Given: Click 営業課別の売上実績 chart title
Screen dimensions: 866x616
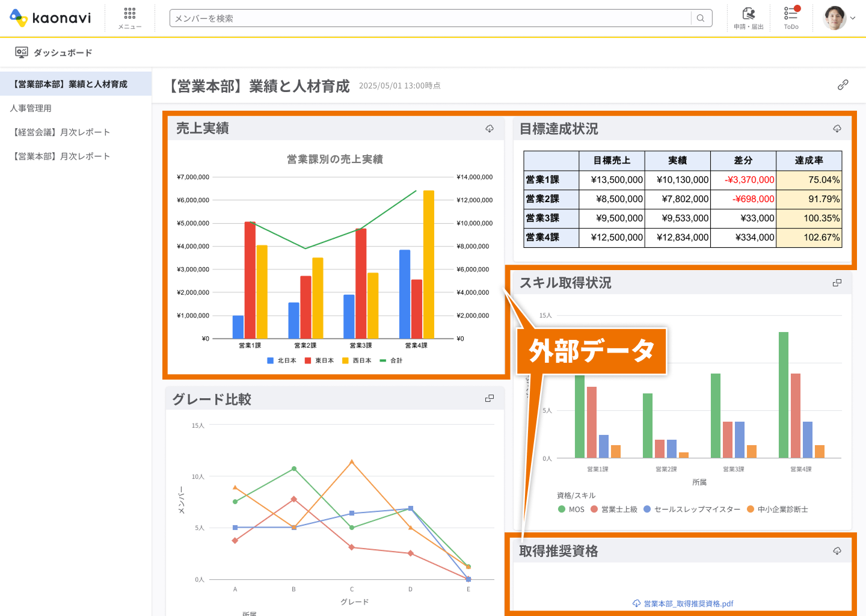Looking at the screenshot, I should tap(335, 159).
